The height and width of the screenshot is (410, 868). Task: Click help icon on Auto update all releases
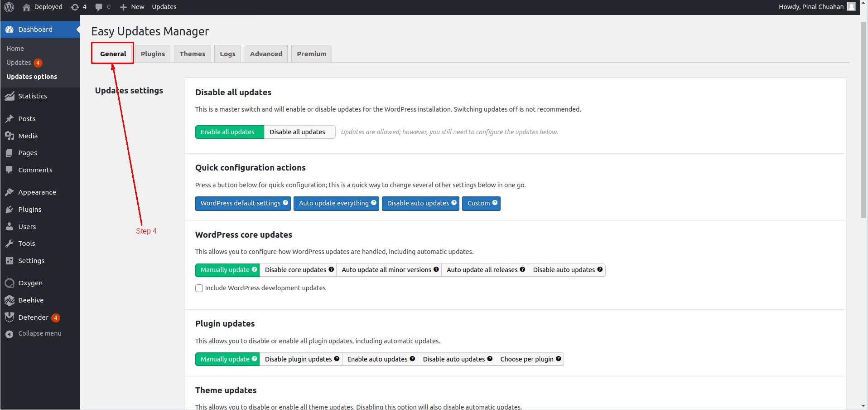click(522, 269)
